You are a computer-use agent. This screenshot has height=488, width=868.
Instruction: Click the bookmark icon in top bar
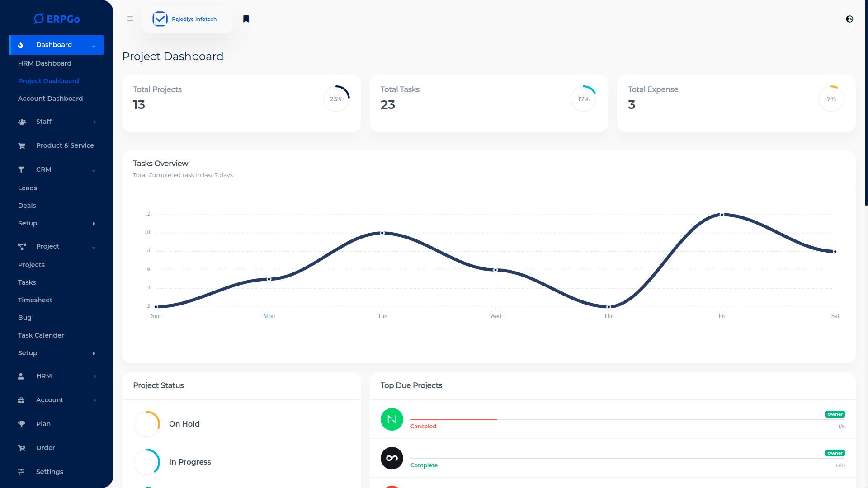(246, 19)
